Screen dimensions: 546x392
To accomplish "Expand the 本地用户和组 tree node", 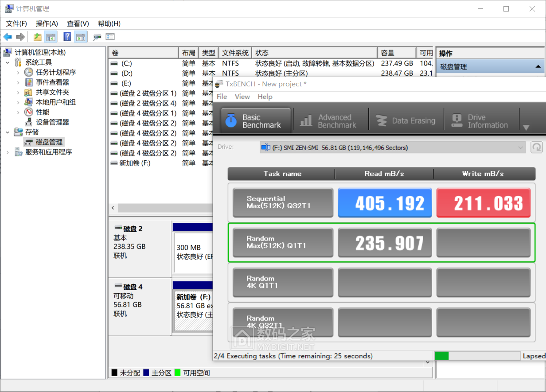I will (18, 102).
